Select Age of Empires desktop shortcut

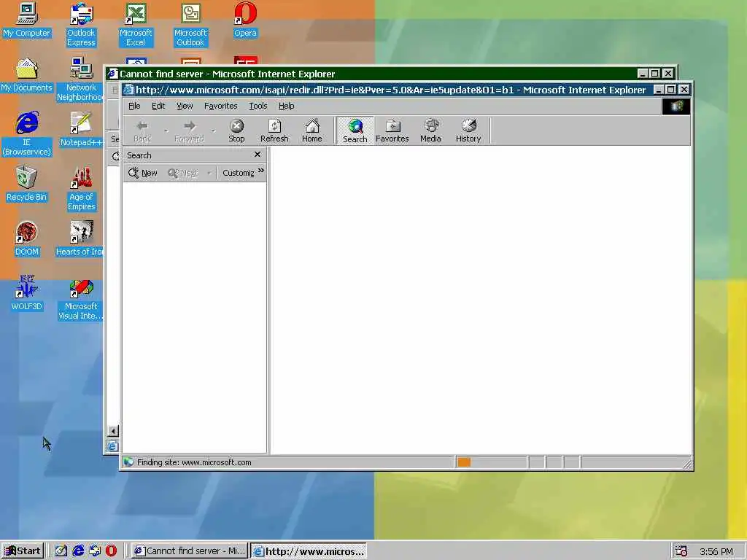click(82, 189)
